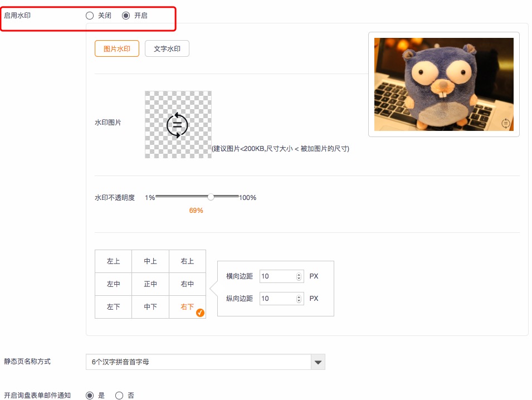Choose 左上 watermark position

click(113, 261)
